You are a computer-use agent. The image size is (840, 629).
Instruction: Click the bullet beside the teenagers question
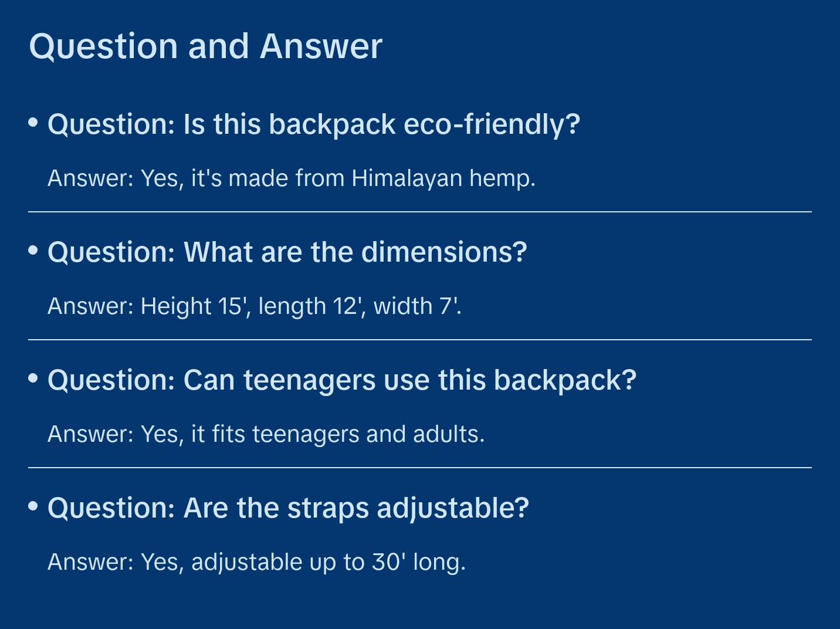click(33, 378)
